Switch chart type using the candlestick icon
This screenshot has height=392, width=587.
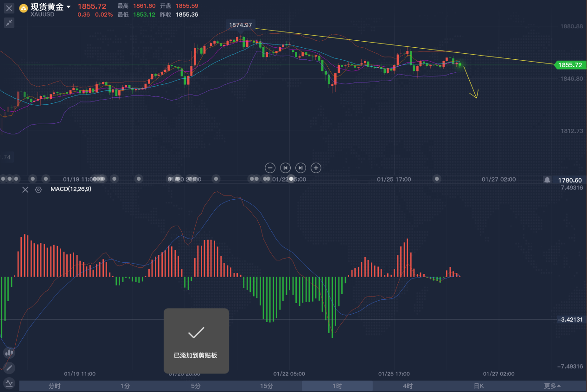pos(9,353)
